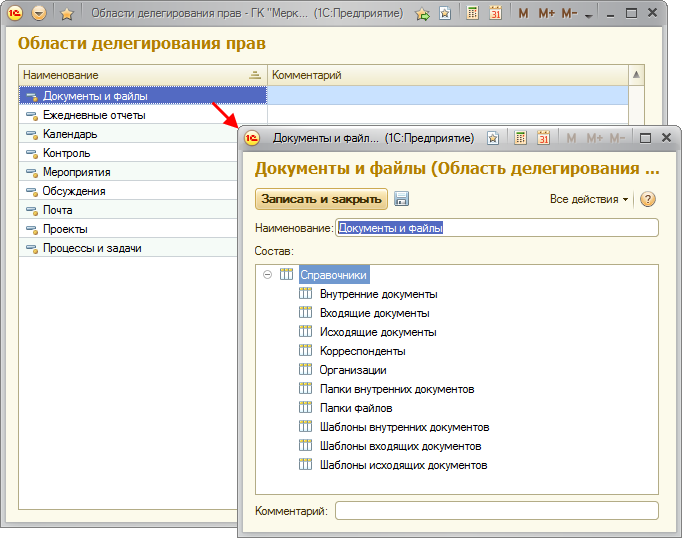This screenshot has height=538, width=682.
Task: Click the favorites star in main title bar
Action: point(67,14)
